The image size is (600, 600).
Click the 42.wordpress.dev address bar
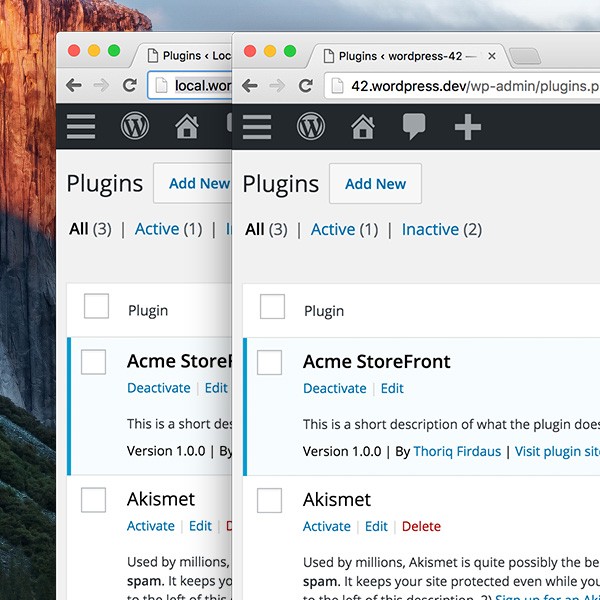tap(462, 86)
